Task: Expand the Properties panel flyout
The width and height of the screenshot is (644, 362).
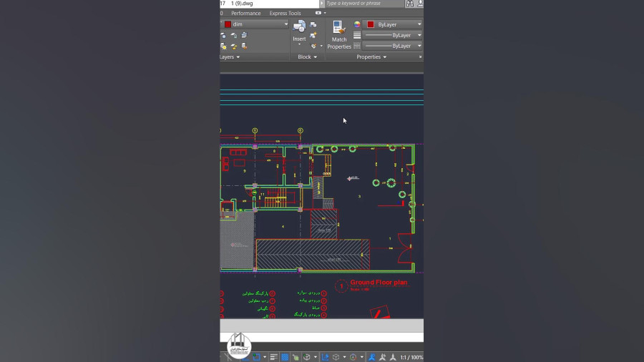Action: click(x=371, y=57)
